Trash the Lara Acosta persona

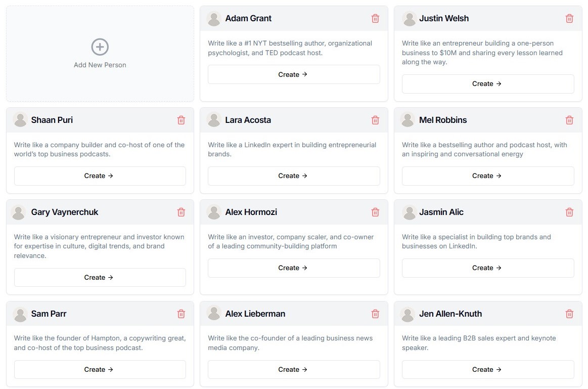pyautogui.click(x=375, y=120)
